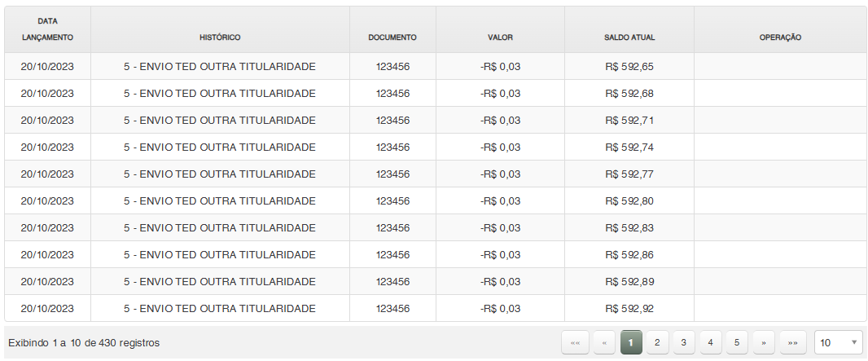Sort by the Saldo Atual column header

click(x=629, y=37)
